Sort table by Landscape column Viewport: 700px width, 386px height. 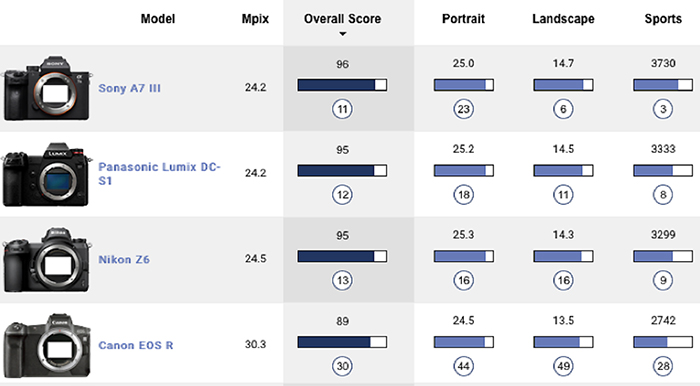[563, 19]
